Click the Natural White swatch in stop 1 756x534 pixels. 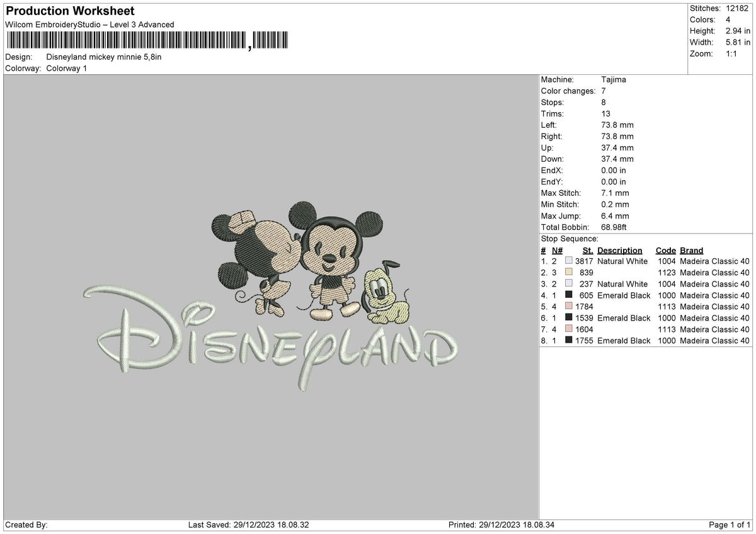(569, 261)
